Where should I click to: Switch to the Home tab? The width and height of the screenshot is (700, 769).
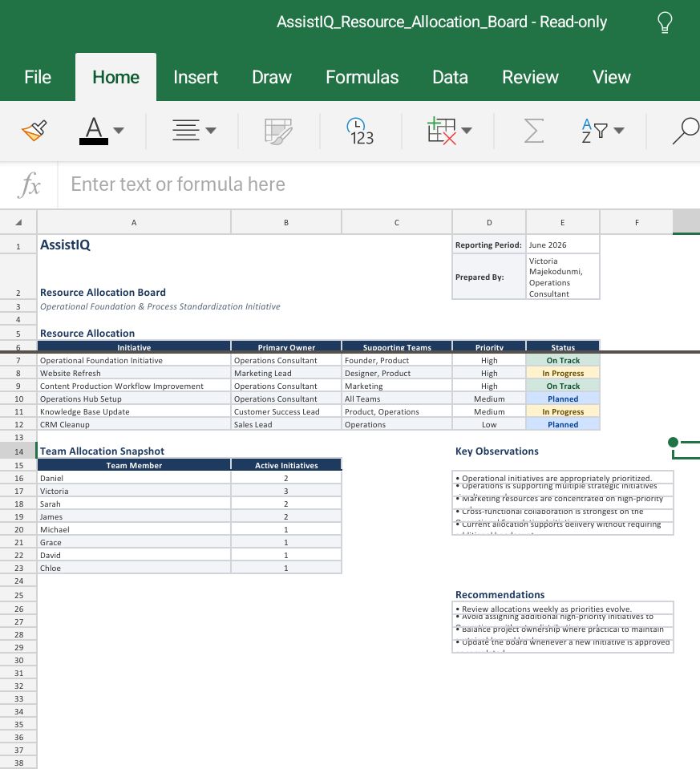pos(115,77)
